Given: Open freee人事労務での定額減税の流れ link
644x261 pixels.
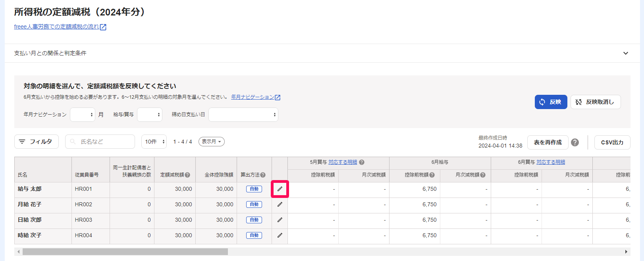Looking at the screenshot, I should pyautogui.click(x=56, y=27).
